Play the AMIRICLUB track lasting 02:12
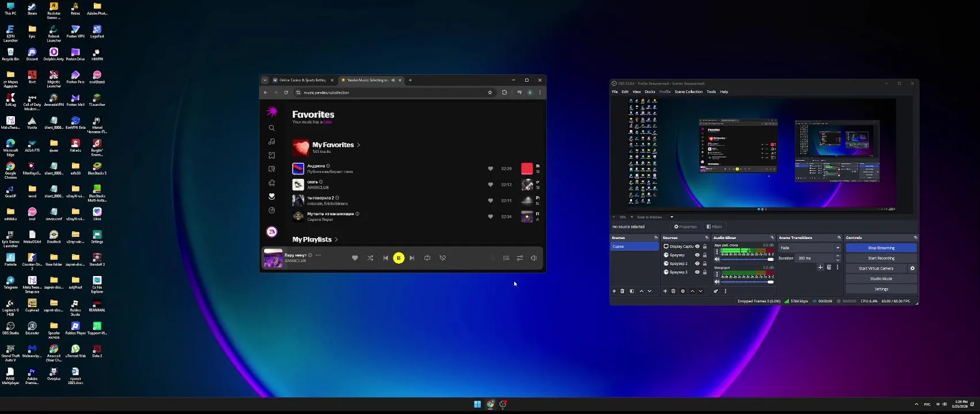 pyautogui.click(x=298, y=185)
